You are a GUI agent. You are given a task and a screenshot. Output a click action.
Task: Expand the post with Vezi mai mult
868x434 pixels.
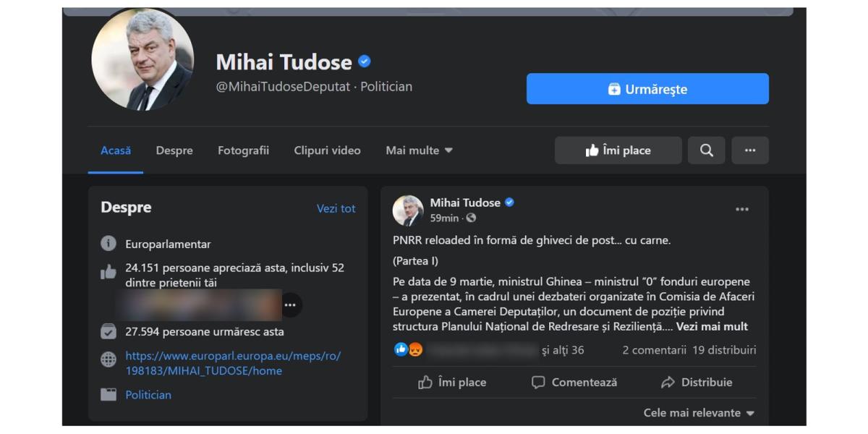click(x=712, y=327)
